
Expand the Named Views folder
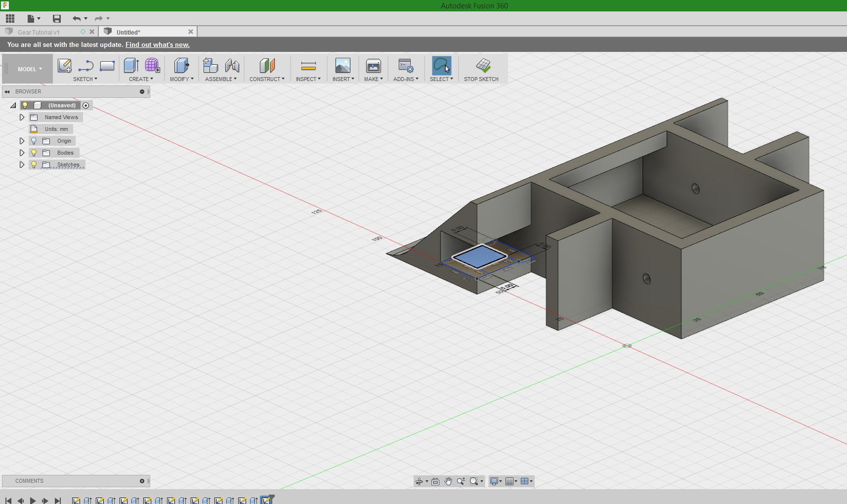point(22,117)
